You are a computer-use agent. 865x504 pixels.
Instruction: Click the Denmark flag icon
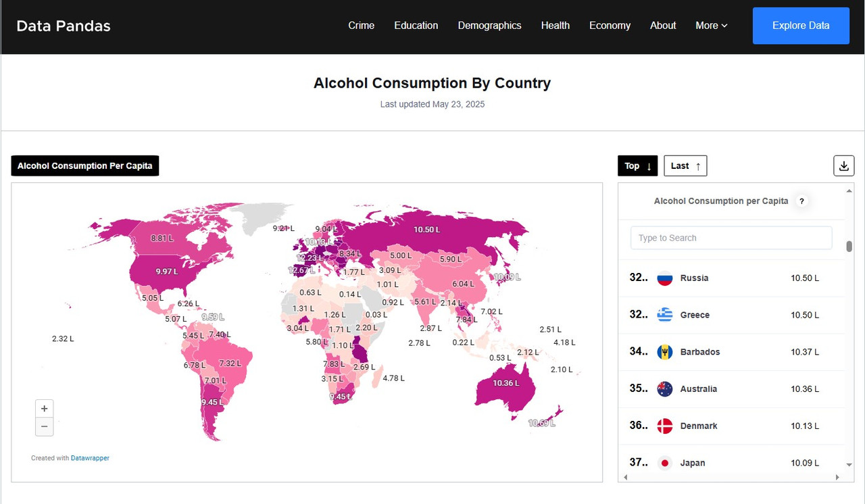click(665, 426)
